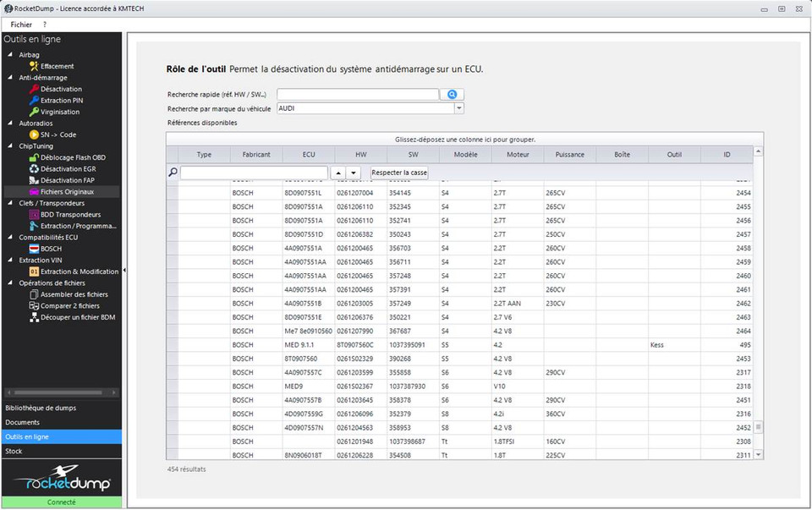Viewport: 812px width, 510px height.
Task: Switch to Bibliothèque de dumps panel
Action: pyautogui.click(x=41, y=408)
